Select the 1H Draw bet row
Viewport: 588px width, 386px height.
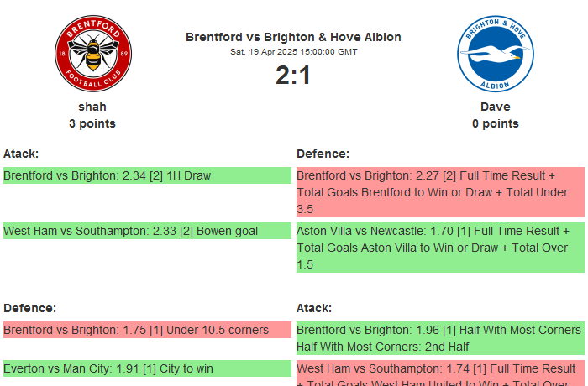point(146,175)
